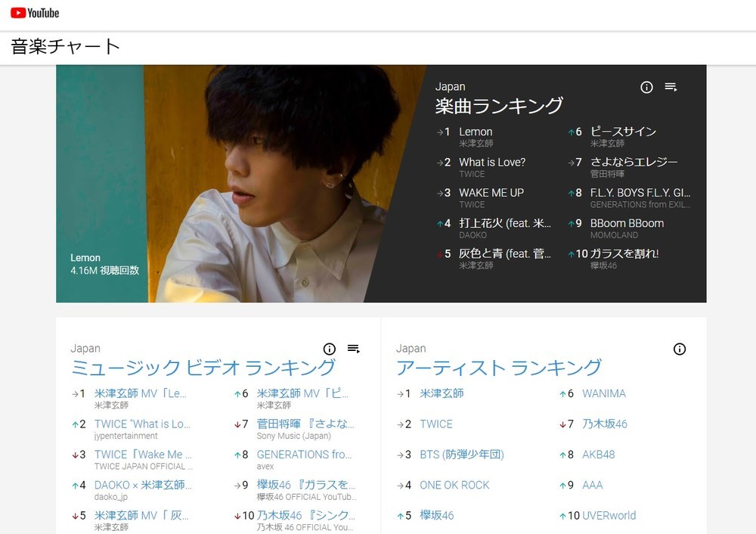Pick さよならエレジー at rank 7
The image size is (756, 534).
point(634,162)
